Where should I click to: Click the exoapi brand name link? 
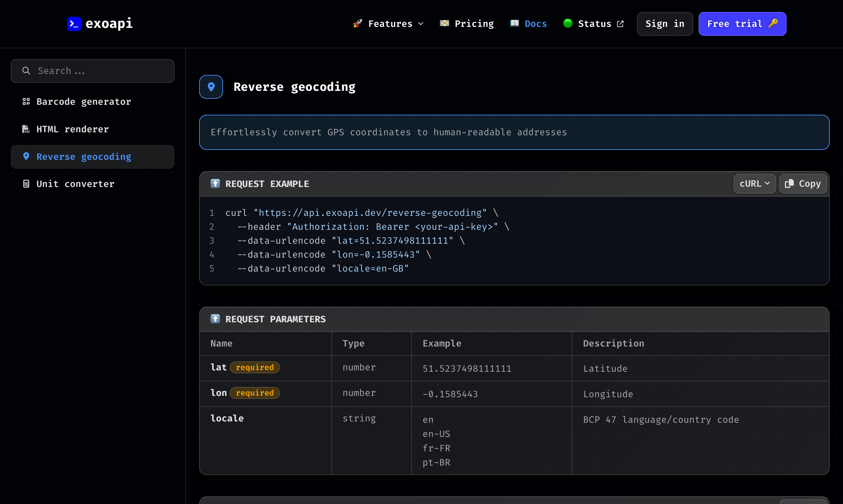[x=109, y=24]
